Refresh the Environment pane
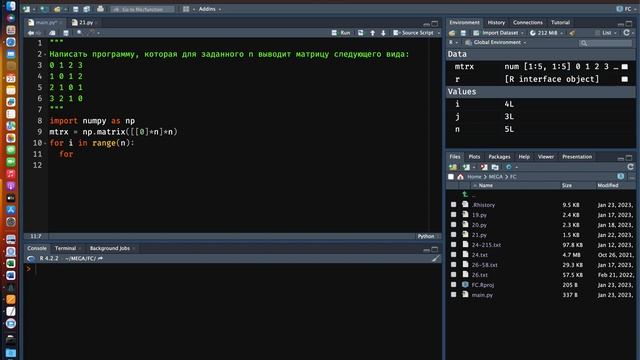640x360 pixels. (x=627, y=33)
